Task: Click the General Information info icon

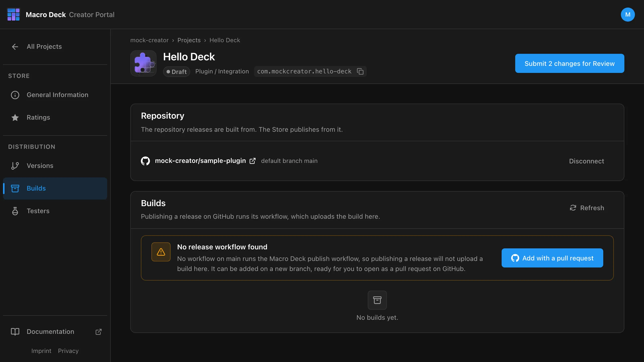Action: click(x=15, y=95)
